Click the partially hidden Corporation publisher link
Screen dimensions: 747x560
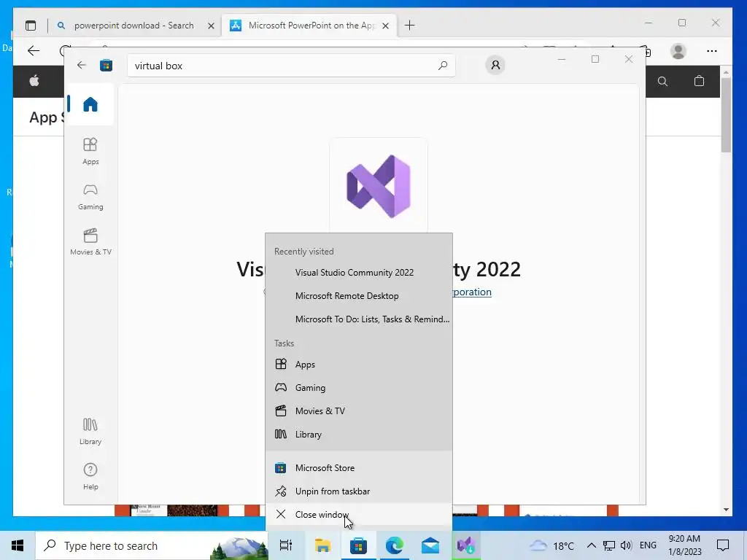point(472,292)
